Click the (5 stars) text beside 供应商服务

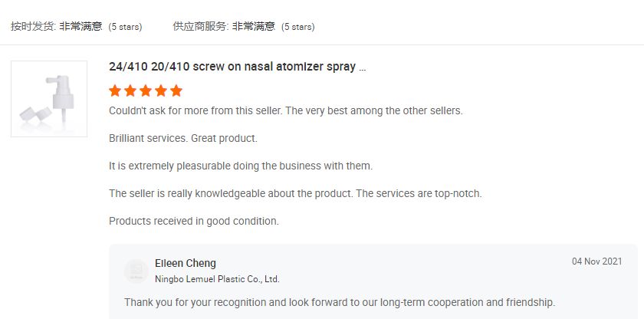click(298, 27)
